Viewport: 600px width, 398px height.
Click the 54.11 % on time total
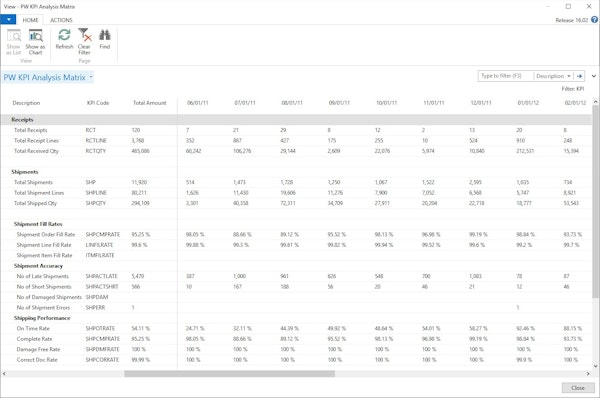click(x=141, y=328)
